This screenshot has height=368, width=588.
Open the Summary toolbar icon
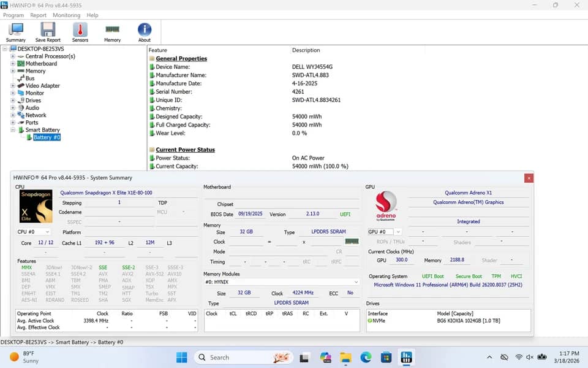16,33
